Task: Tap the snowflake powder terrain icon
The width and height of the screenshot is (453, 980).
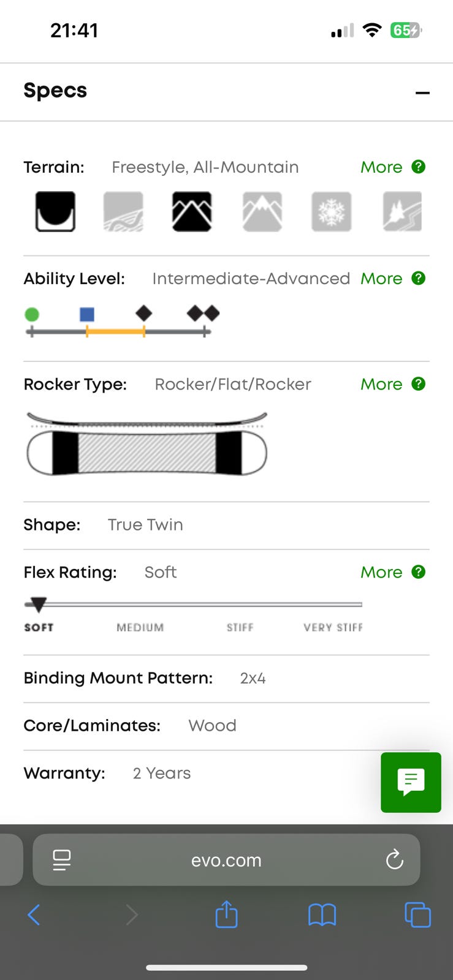Action: click(331, 211)
